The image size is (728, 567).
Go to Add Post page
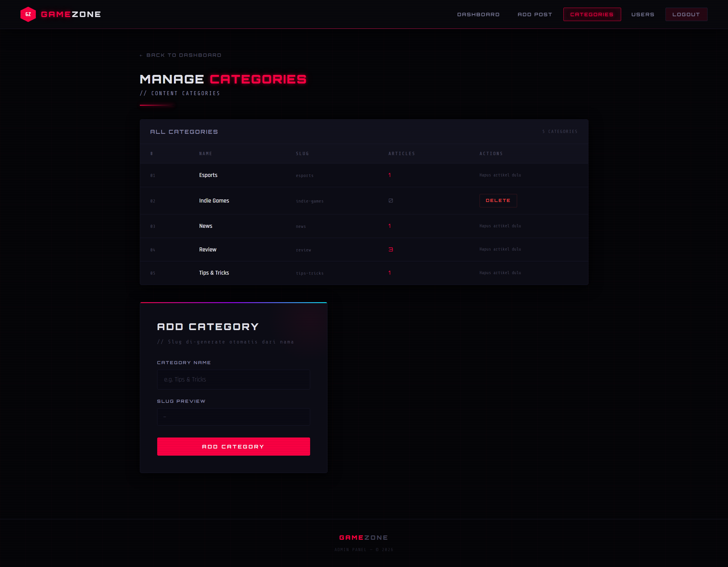[535, 14]
